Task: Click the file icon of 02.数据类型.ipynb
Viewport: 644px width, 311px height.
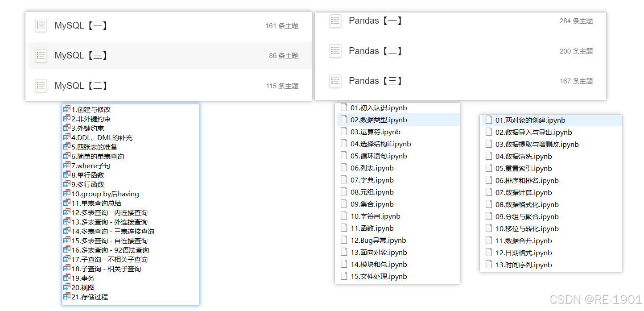Action: coord(343,120)
